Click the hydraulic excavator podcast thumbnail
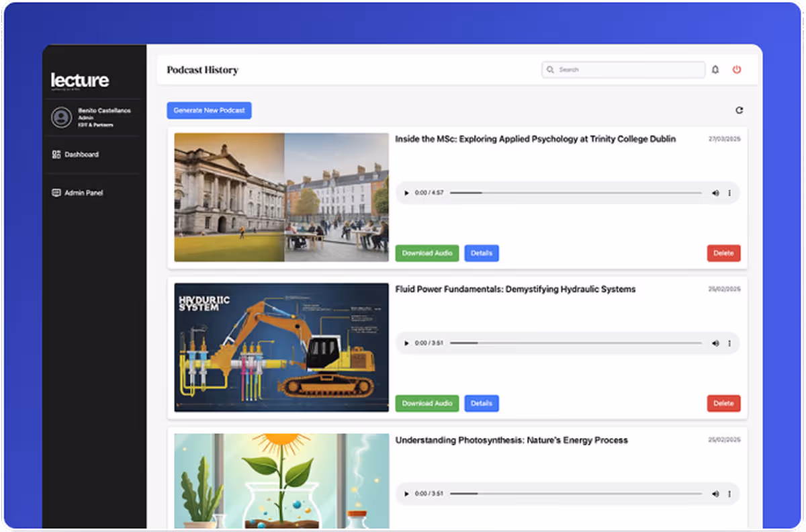 (281, 347)
